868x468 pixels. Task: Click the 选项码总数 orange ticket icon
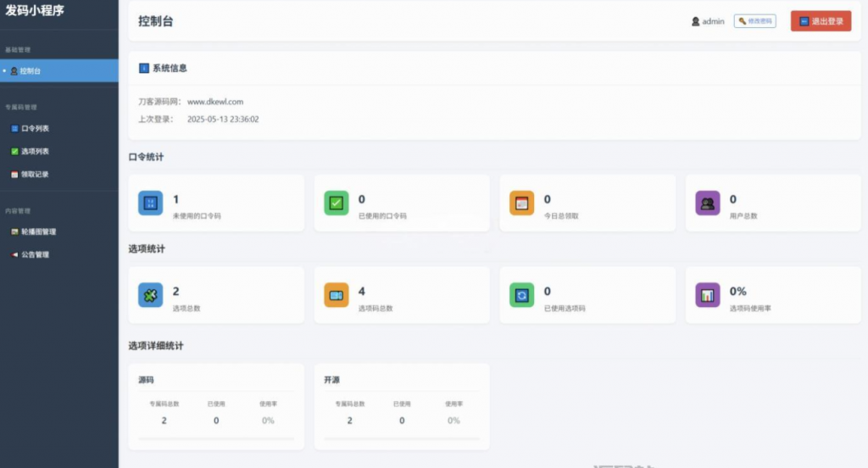[337, 295]
